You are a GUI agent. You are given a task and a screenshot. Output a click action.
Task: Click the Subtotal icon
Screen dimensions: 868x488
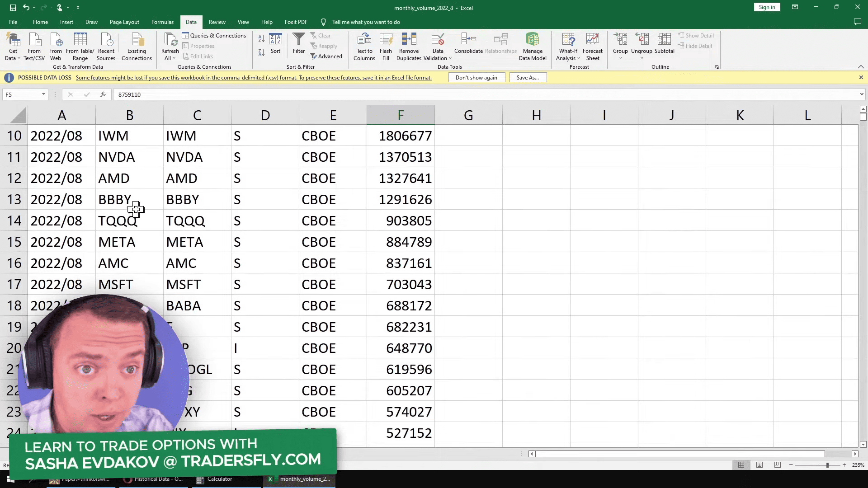664,40
